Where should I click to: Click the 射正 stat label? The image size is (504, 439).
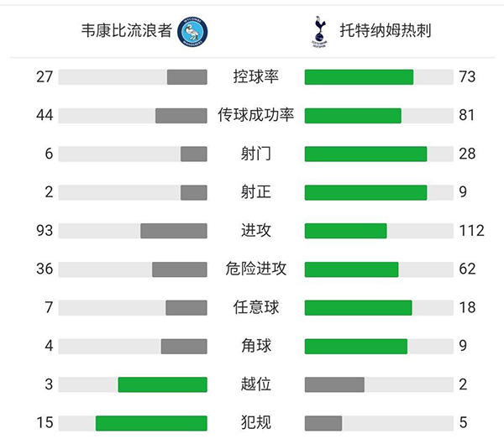click(x=255, y=192)
